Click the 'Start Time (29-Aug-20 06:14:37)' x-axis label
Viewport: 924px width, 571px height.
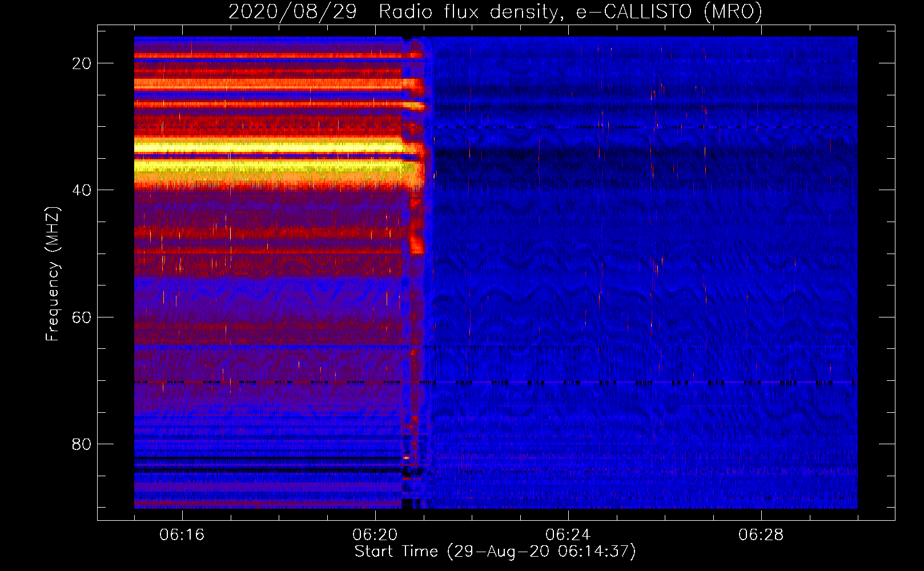tap(495, 552)
